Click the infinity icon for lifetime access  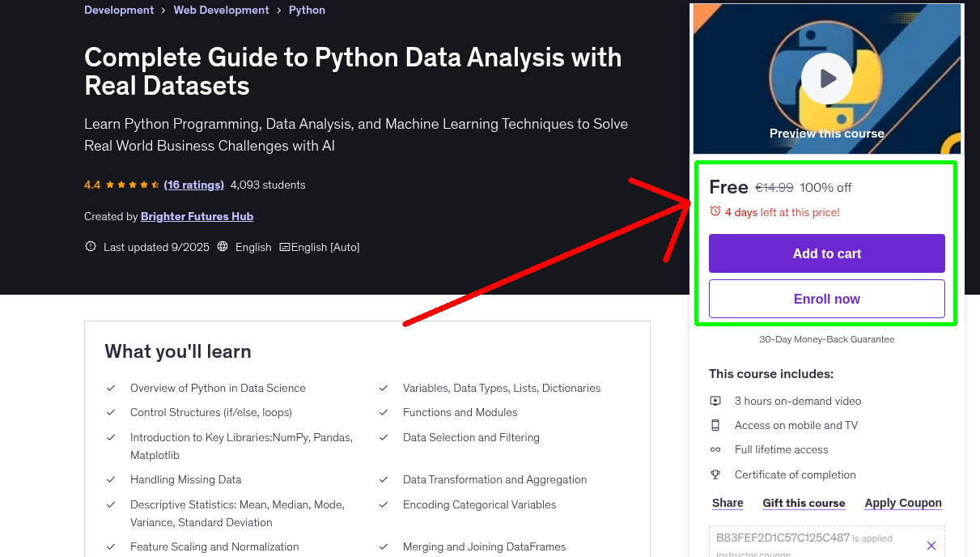[715, 449]
